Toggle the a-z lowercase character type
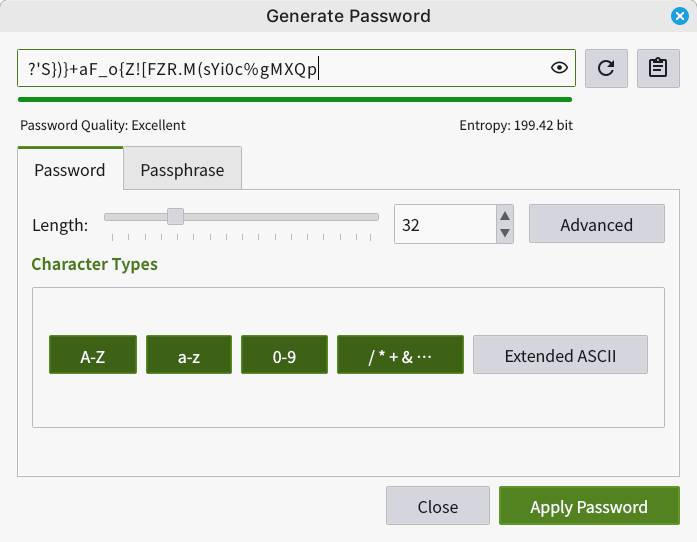 pos(189,355)
